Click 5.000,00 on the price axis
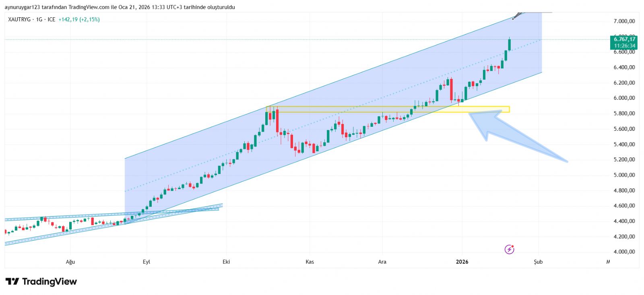The height and width of the screenshot is (295, 644). pos(624,175)
